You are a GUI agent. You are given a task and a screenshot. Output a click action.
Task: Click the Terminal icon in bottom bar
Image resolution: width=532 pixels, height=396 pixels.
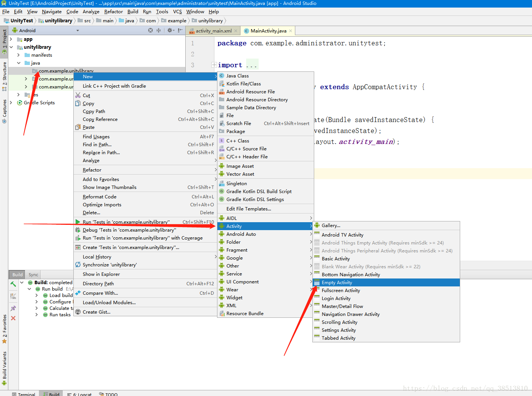click(x=14, y=394)
